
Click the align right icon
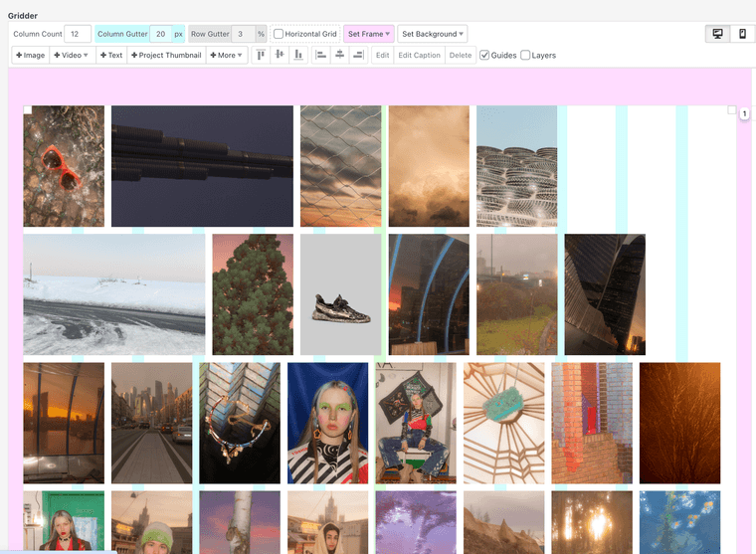(x=358, y=55)
